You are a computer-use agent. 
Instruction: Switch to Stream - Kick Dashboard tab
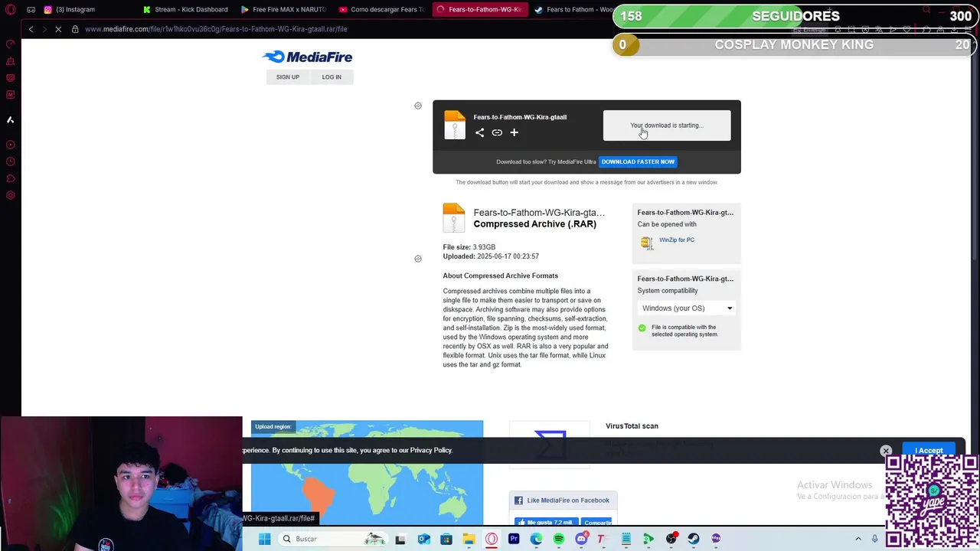[x=185, y=9]
